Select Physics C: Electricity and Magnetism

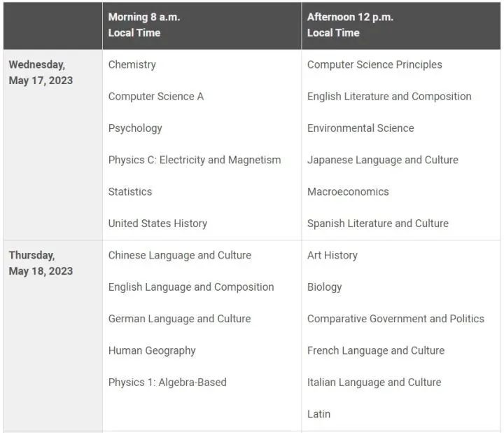tap(195, 160)
